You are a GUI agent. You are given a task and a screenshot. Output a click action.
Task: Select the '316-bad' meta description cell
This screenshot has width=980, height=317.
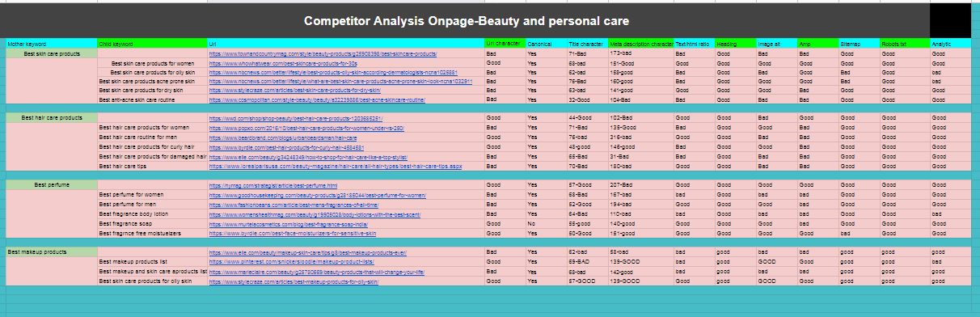click(641, 137)
